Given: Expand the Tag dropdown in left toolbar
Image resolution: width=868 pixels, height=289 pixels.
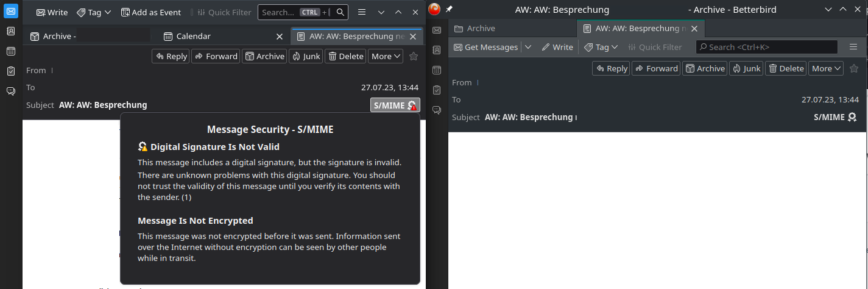Looking at the screenshot, I should coord(94,12).
